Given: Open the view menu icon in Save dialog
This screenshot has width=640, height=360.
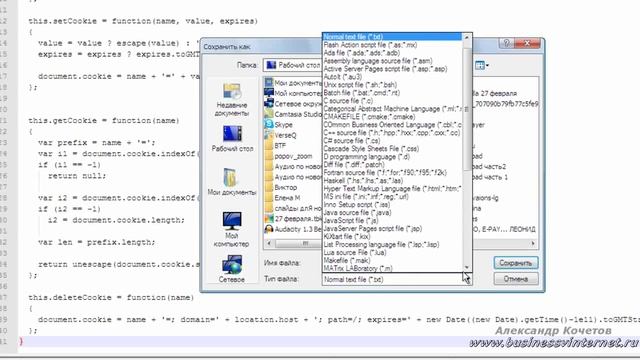Looking at the screenshot, I should click(x=482, y=65).
